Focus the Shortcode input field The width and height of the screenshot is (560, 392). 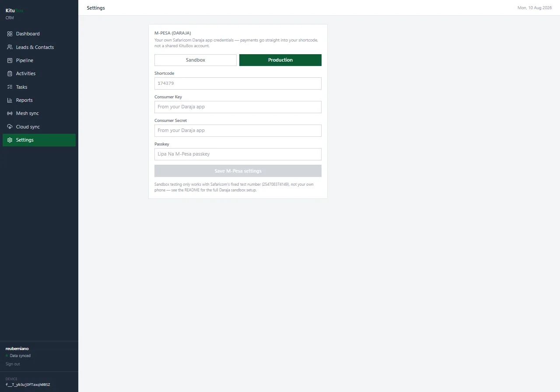pyautogui.click(x=238, y=83)
